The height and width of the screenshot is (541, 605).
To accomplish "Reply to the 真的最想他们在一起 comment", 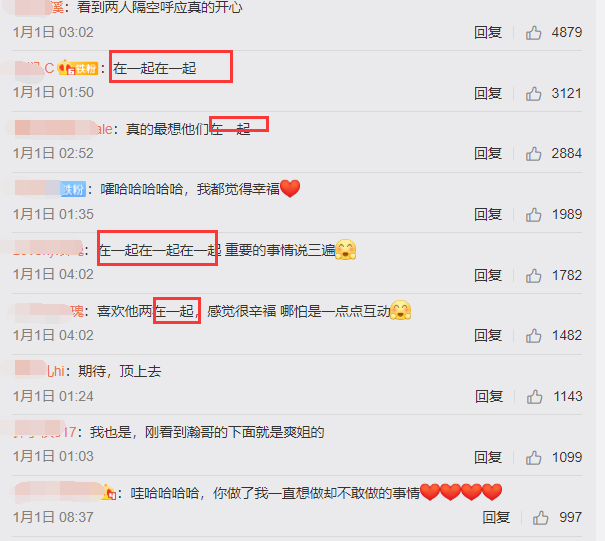I will (488, 154).
